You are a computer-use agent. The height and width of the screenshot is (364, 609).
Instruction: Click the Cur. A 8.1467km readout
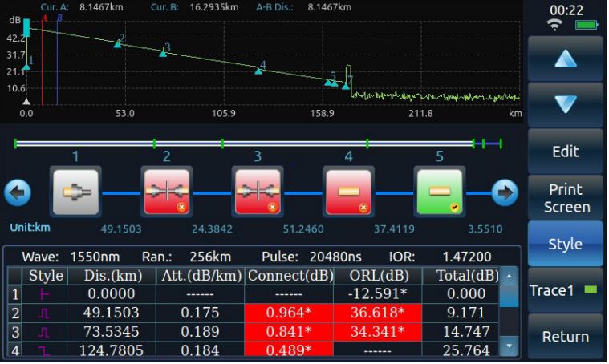coord(82,7)
